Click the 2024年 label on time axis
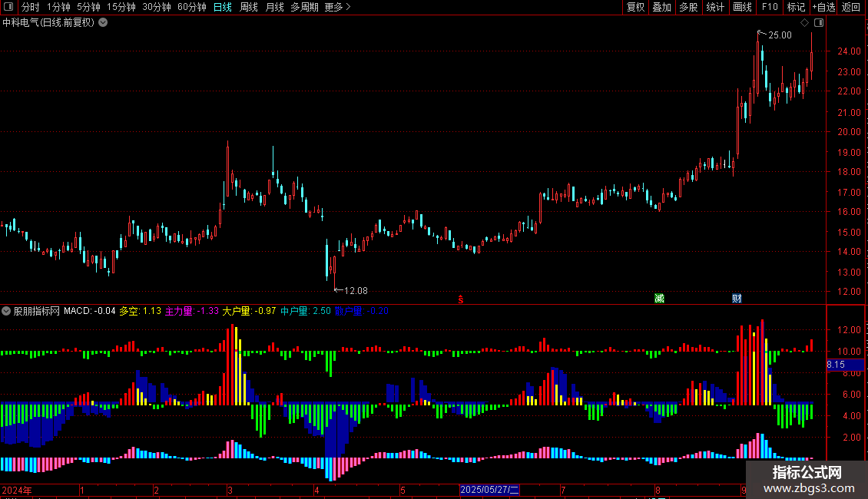 tap(17, 490)
